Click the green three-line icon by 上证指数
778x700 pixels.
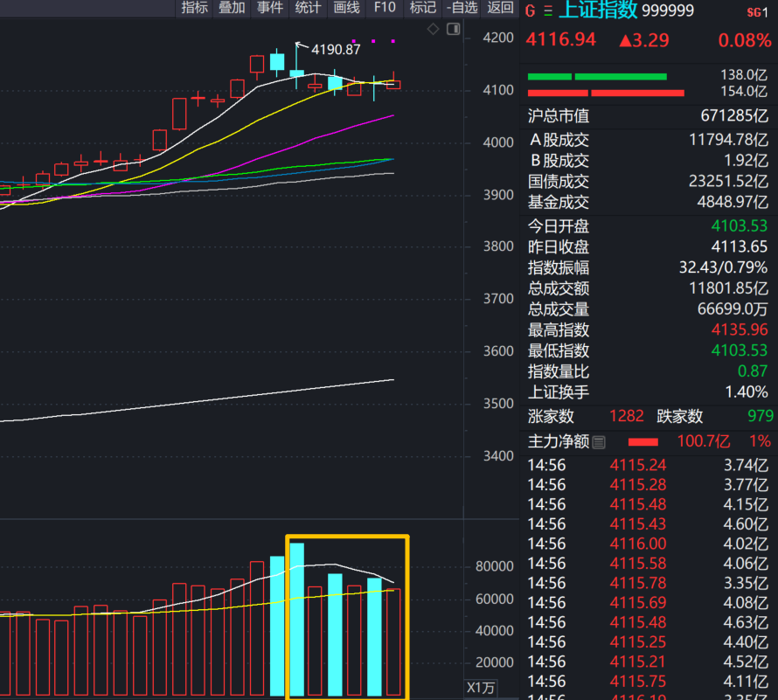(x=548, y=11)
